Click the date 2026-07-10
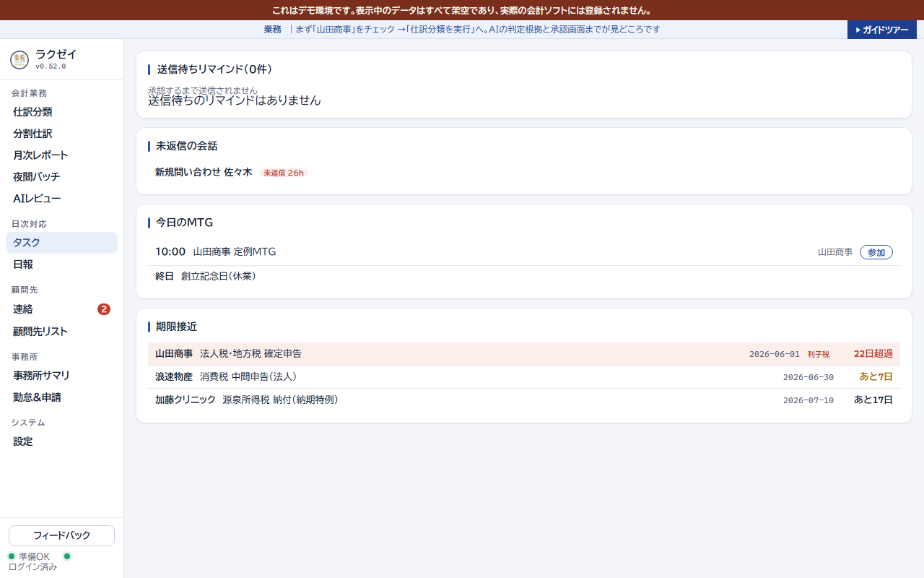924x578 pixels. click(x=808, y=400)
